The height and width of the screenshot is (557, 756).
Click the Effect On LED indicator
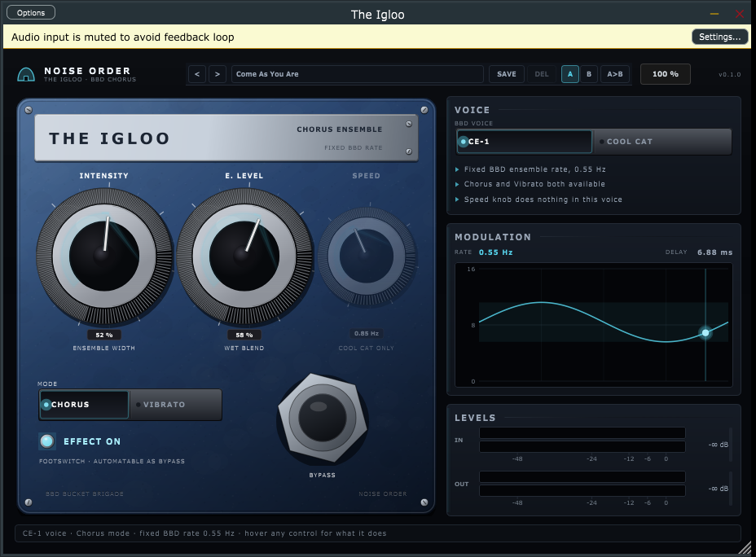tap(46, 441)
